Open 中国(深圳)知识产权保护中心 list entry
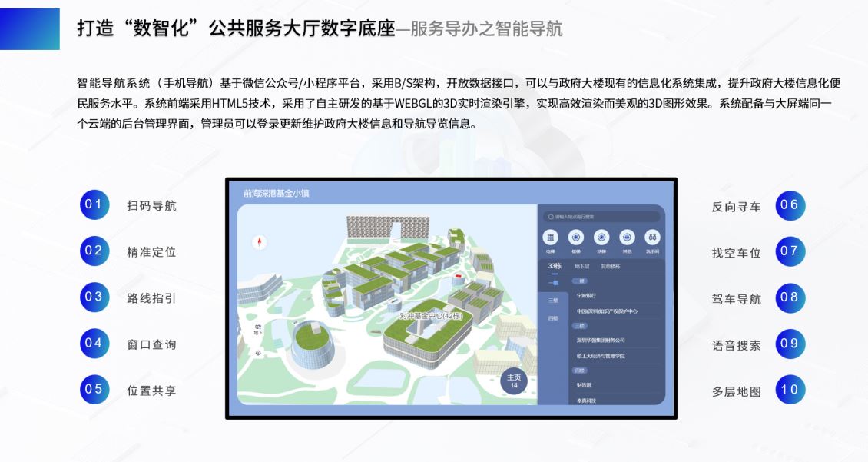 (607, 311)
